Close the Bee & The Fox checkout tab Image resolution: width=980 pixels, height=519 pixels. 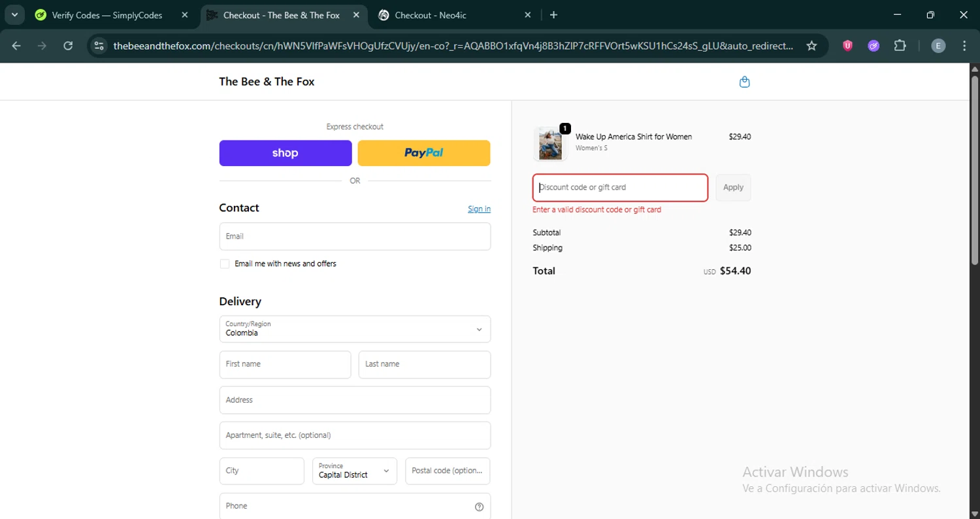pyautogui.click(x=355, y=15)
